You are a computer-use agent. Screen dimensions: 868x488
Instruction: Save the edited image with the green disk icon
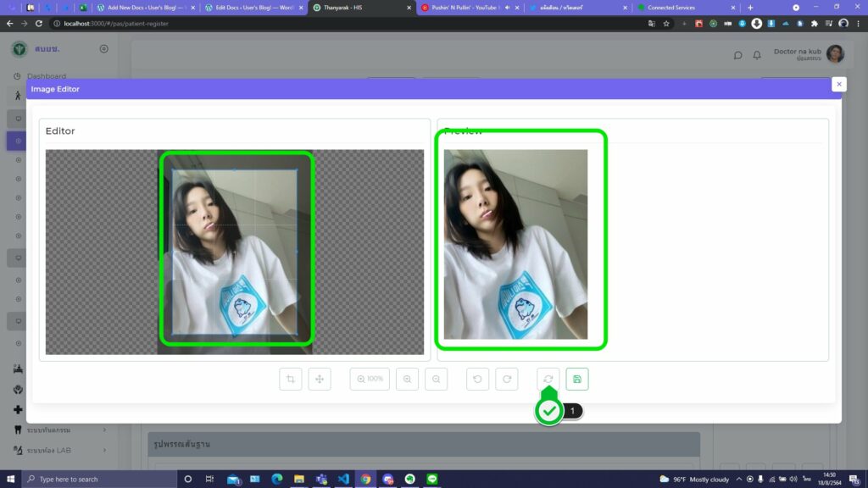pyautogui.click(x=577, y=380)
